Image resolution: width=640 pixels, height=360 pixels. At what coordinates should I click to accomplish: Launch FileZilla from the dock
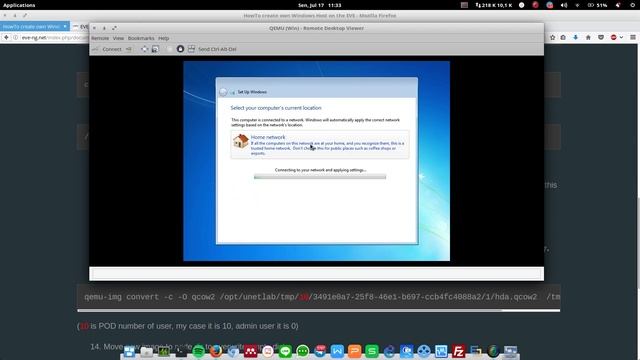(x=458, y=351)
